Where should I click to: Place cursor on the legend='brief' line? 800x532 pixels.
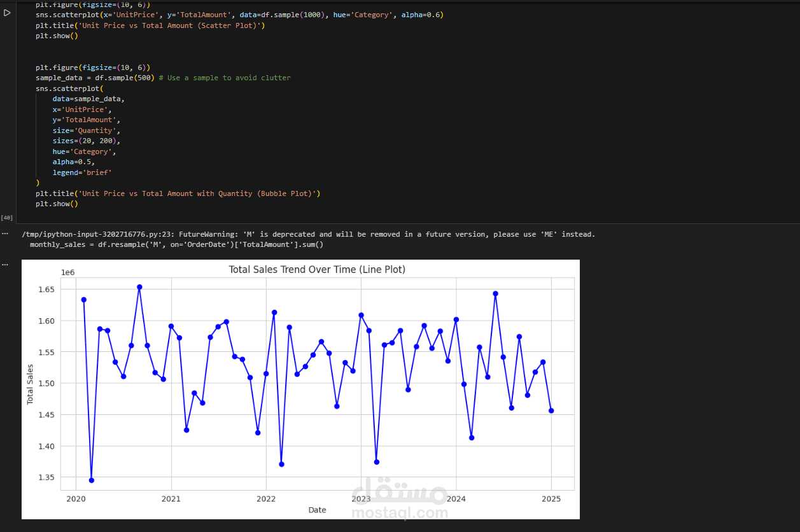(x=87, y=172)
